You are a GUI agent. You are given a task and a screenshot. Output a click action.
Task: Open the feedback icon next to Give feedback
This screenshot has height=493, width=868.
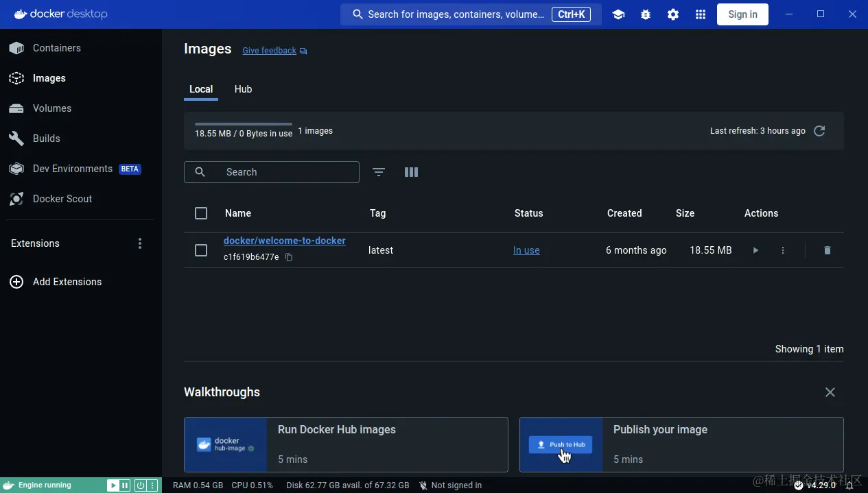pyautogui.click(x=303, y=51)
